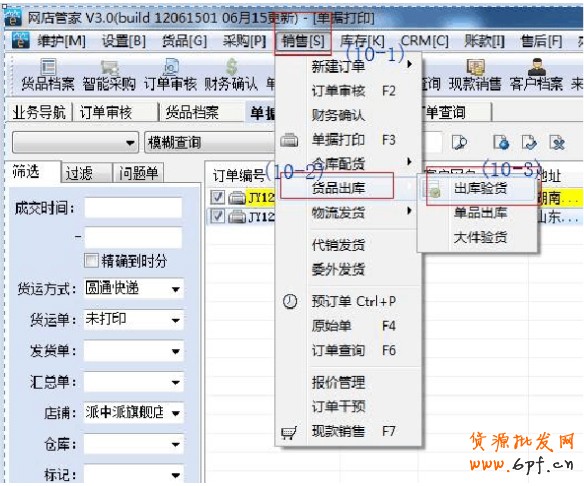Select 财务确认 menu entry
The width and height of the screenshot is (584, 486).
click(338, 115)
